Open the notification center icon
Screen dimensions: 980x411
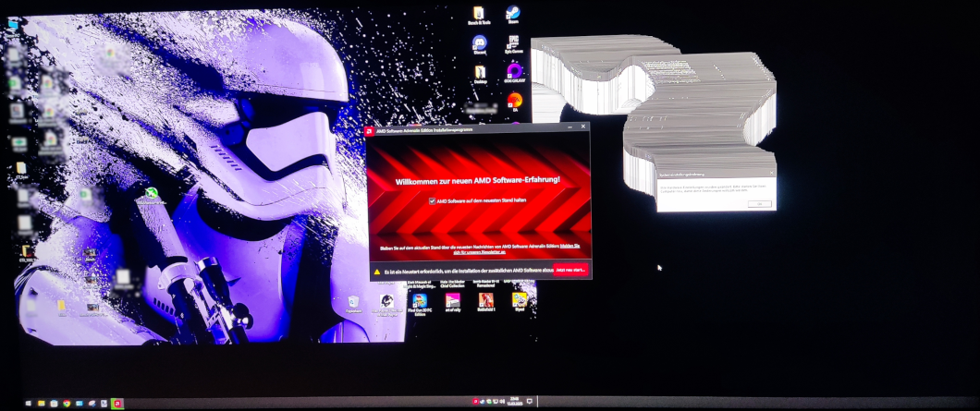pos(530,401)
